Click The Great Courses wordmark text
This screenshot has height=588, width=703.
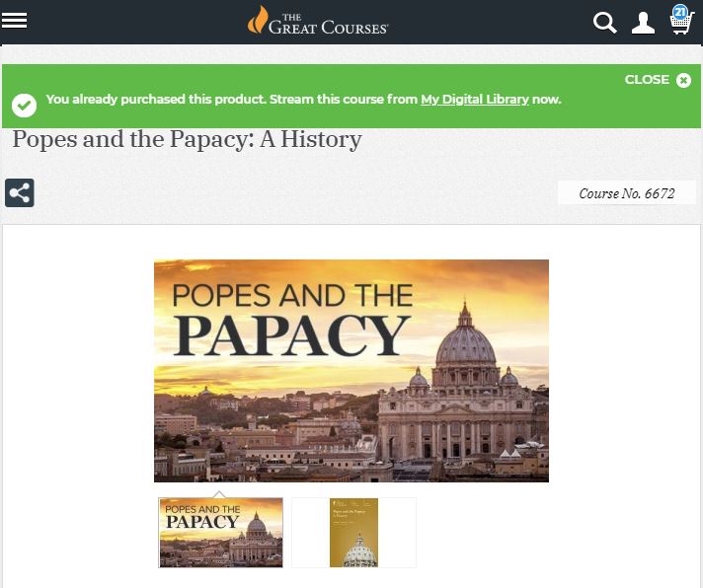point(328,24)
